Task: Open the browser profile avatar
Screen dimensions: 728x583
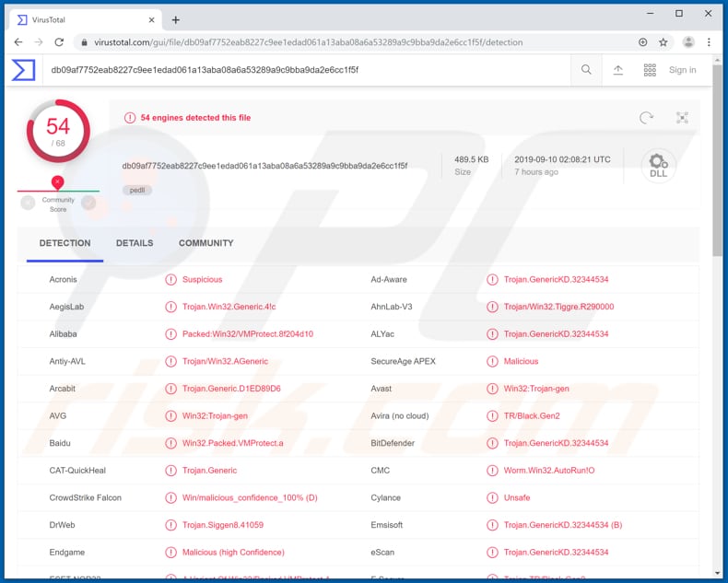Action: (x=688, y=42)
